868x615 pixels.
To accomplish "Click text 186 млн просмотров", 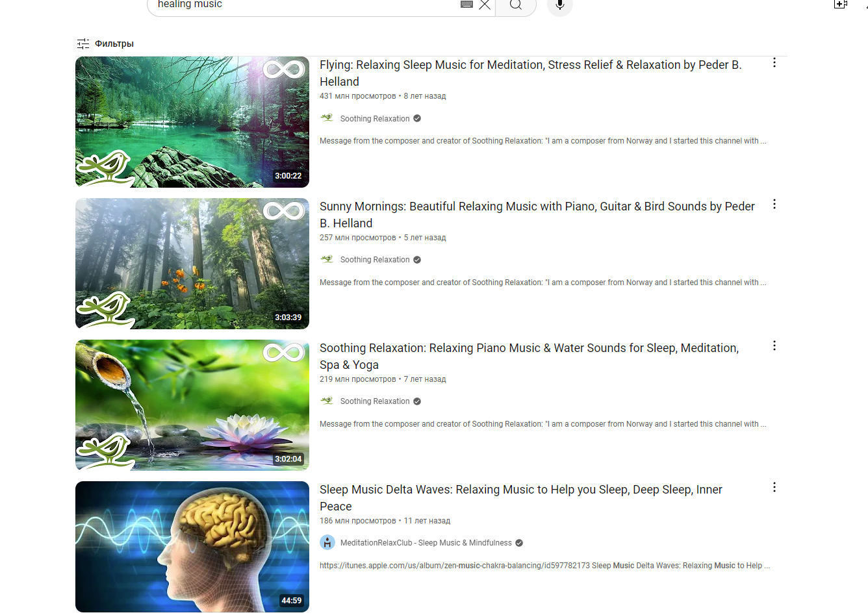I will pyautogui.click(x=357, y=521).
